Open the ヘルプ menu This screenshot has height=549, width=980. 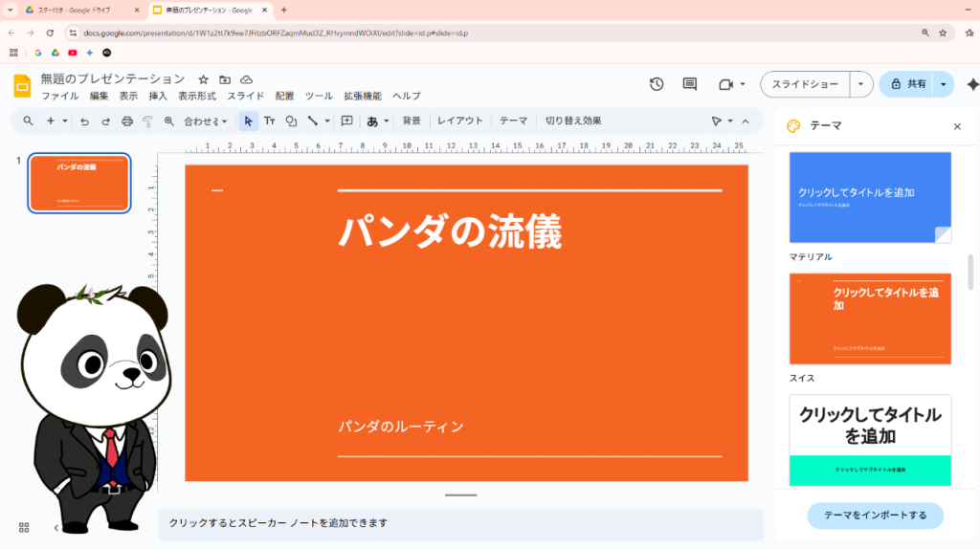point(406,97)
